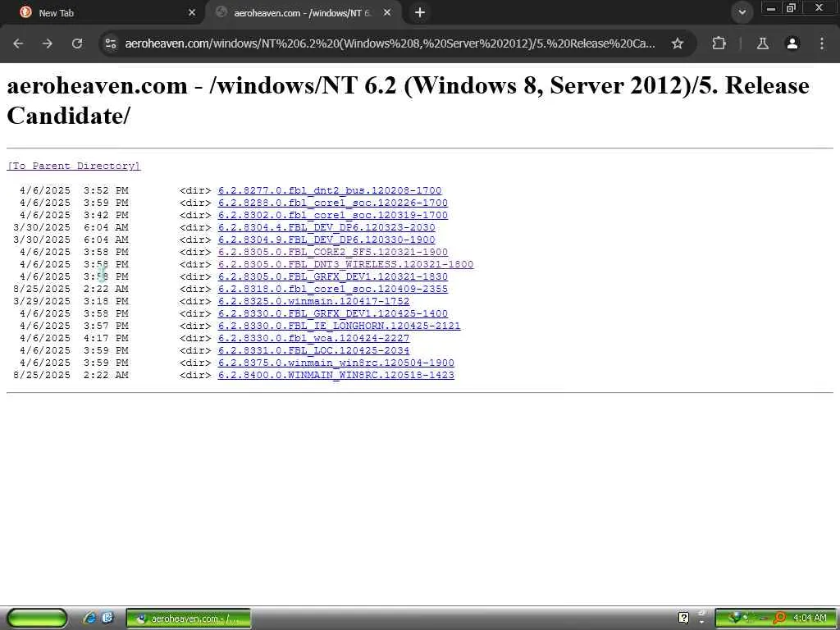Click the help question mark tray icon
Image resolution: width=840 pixels, height=630 pixels.
click(683, 619)
